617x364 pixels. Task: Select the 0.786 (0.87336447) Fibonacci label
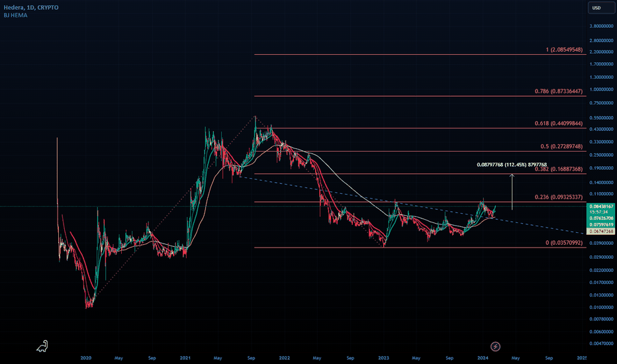[x=558, y=91]
